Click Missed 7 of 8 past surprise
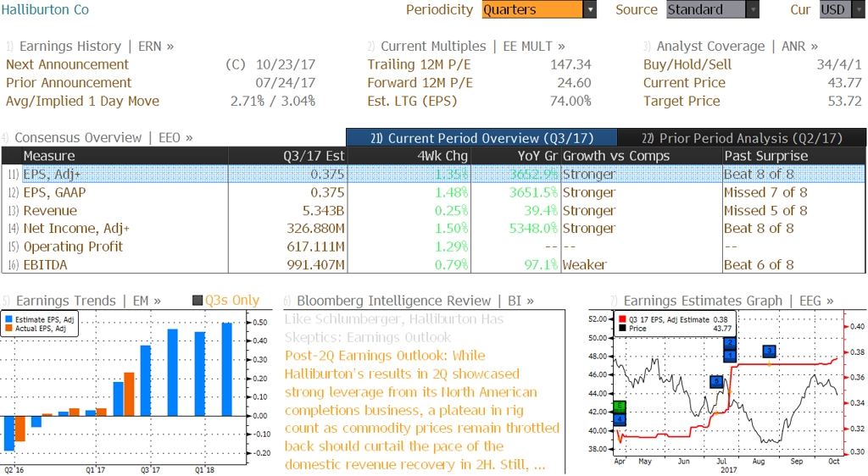 [x=765, y=192]
